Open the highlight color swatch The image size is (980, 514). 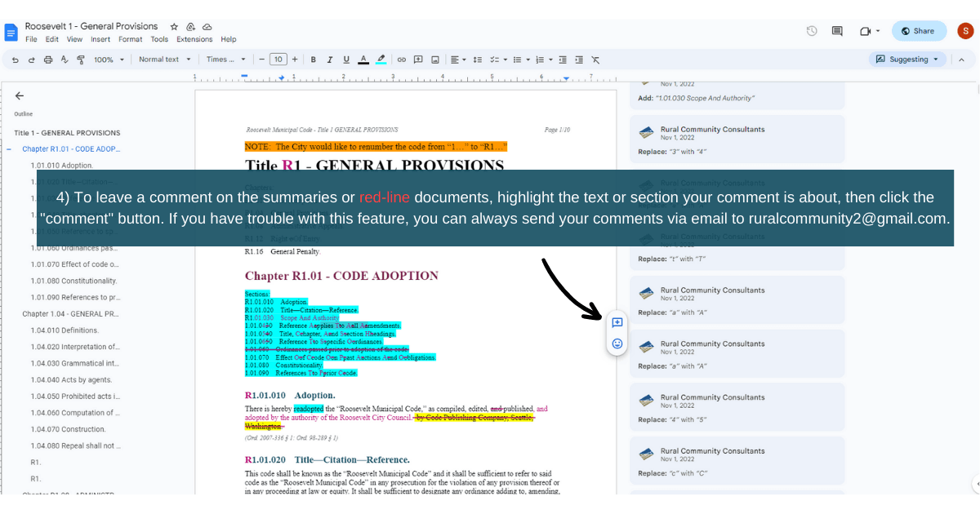click(x=381, y=60)
